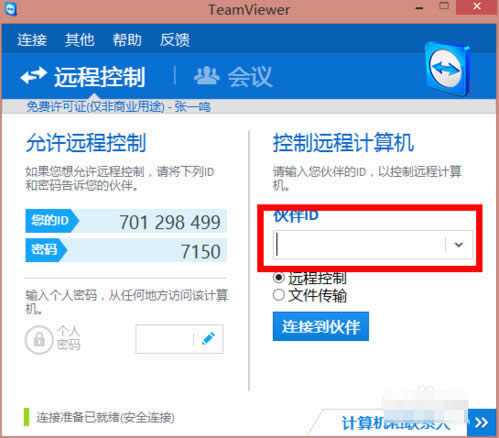Open the 连接 menu
The height and width of the screenshot is (438, 499).
[32, 40]
